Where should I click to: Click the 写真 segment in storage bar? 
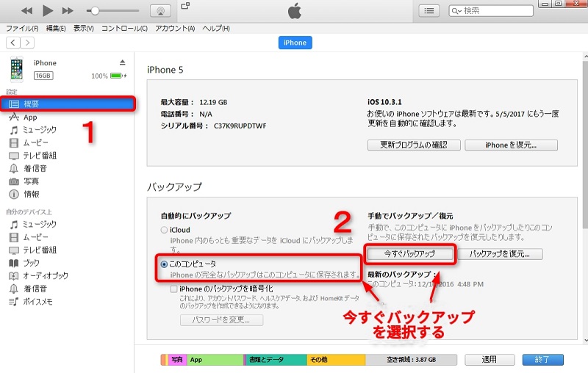click(177, 360)
